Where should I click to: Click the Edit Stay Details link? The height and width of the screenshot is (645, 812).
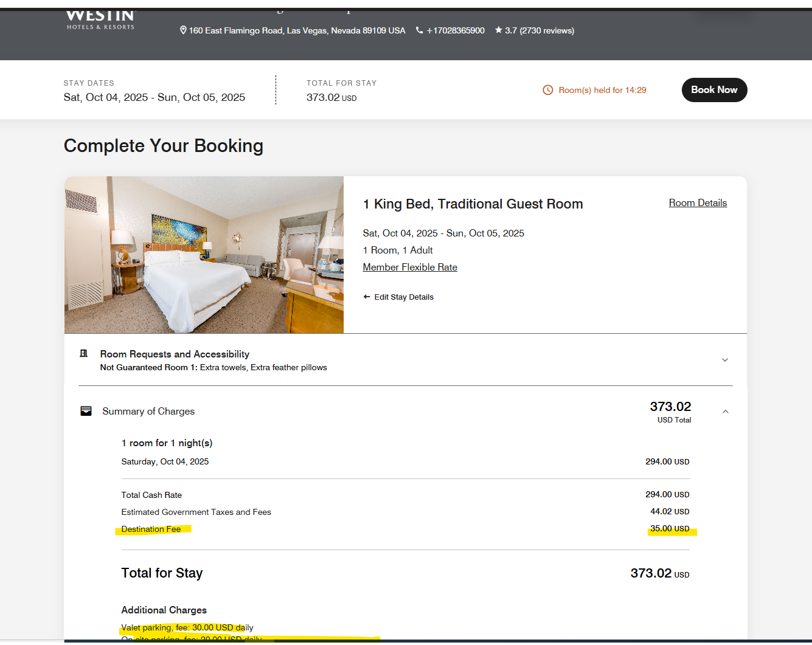coord(404,297)
